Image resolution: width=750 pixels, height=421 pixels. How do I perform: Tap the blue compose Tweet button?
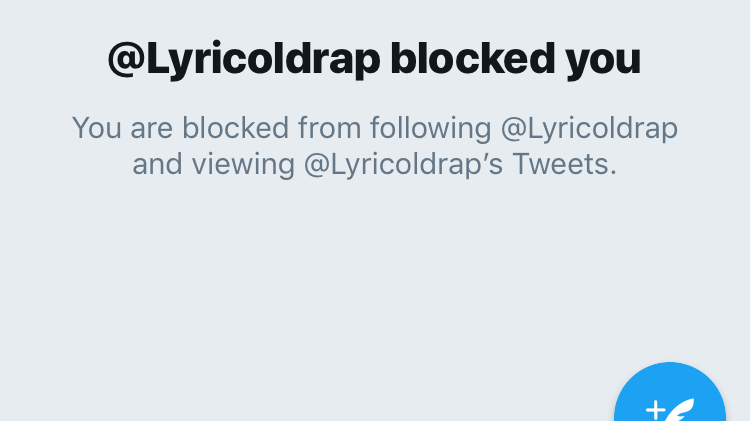coord(670,392)
